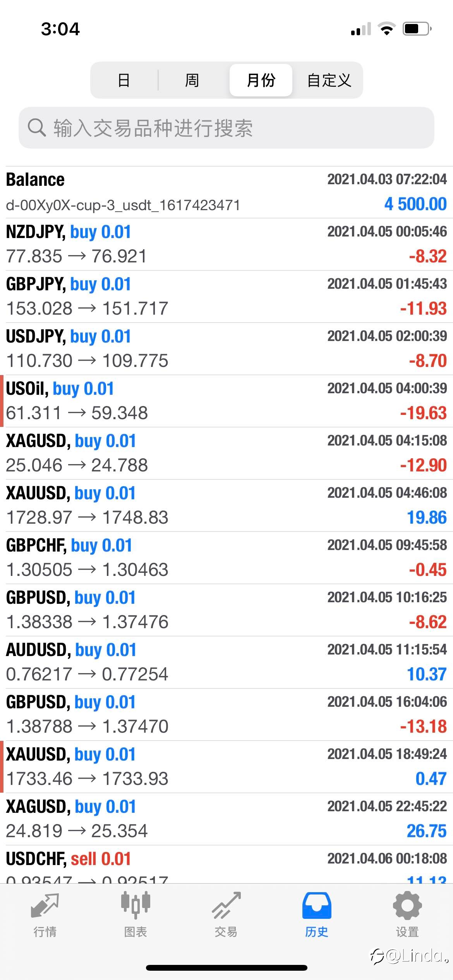The image size is (453, 980).
Task: Tap the search magnifier icon
Action: click(37, 128)
